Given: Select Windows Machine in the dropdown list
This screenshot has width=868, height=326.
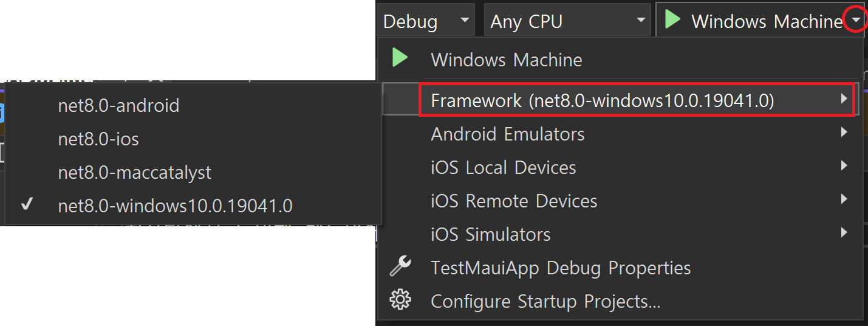Looking at the screenshot, I should pyautogui.click(x=507, y=60).
